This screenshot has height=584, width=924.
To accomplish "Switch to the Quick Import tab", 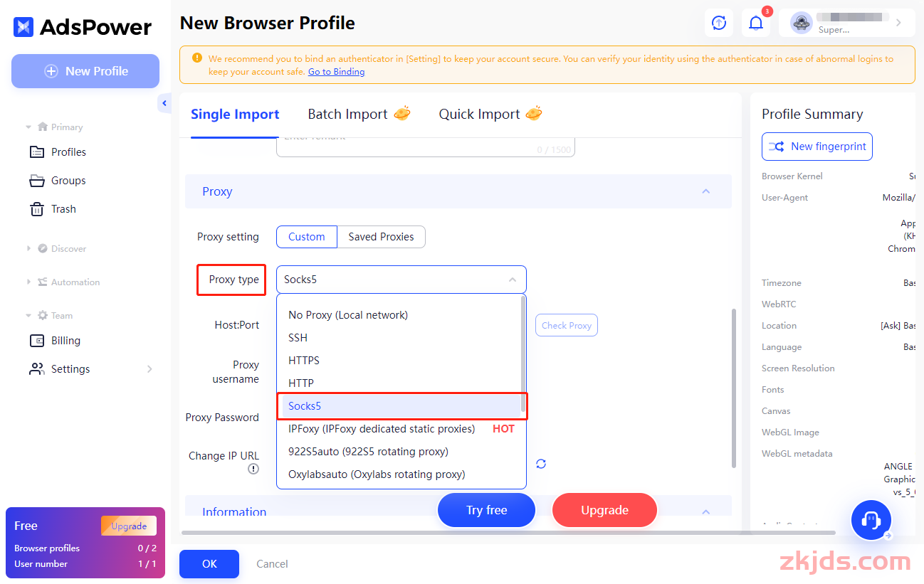I will 490,114.
